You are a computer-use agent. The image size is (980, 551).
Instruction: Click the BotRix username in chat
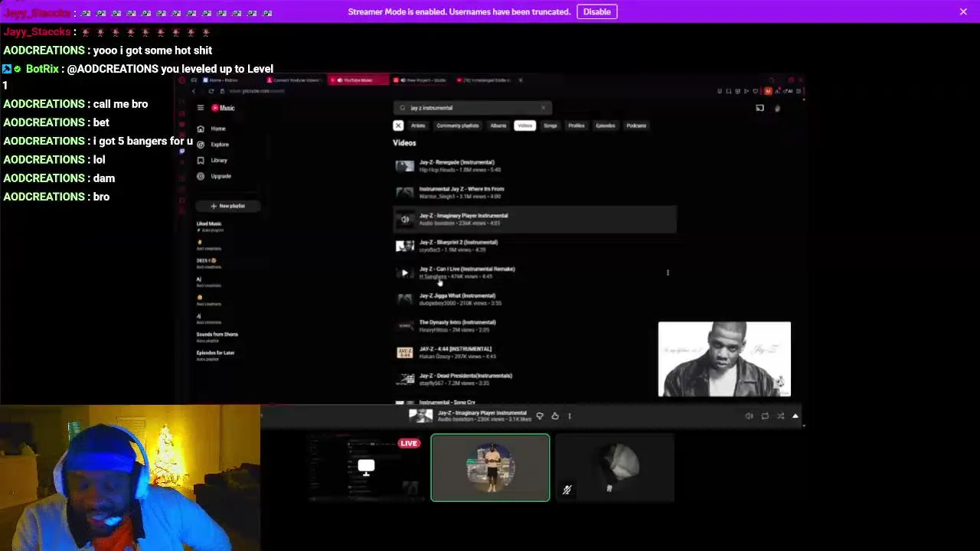pos(42,69)
